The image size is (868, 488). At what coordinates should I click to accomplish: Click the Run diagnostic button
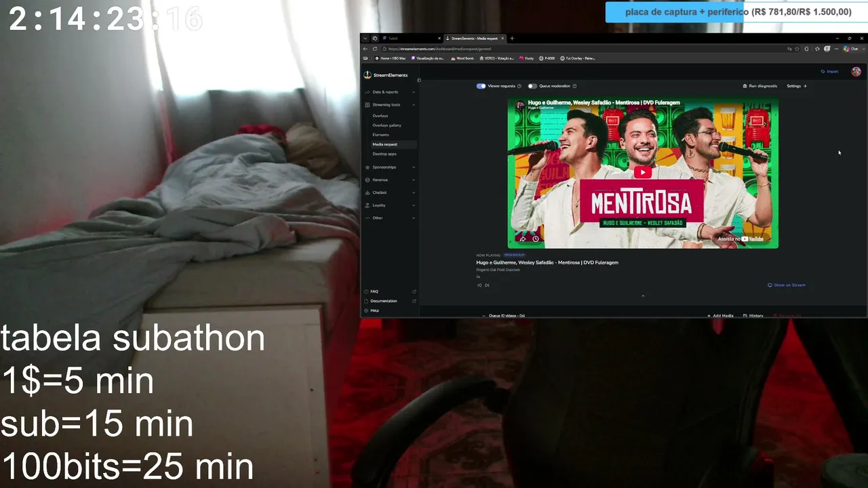click(760, 86)
